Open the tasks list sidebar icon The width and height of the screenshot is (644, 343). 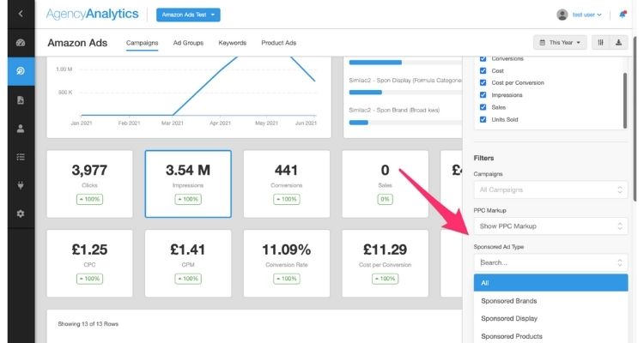click(x=21, y=157)
